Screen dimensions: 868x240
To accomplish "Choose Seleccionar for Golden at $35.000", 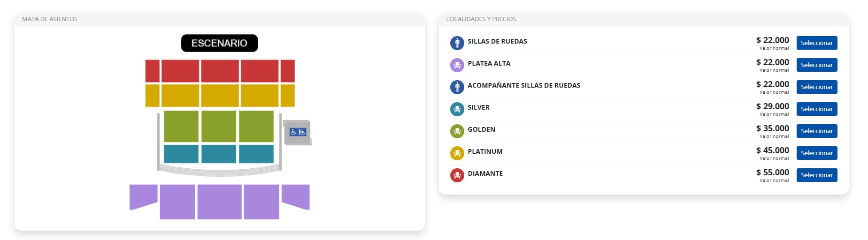I will coord(817,131).
